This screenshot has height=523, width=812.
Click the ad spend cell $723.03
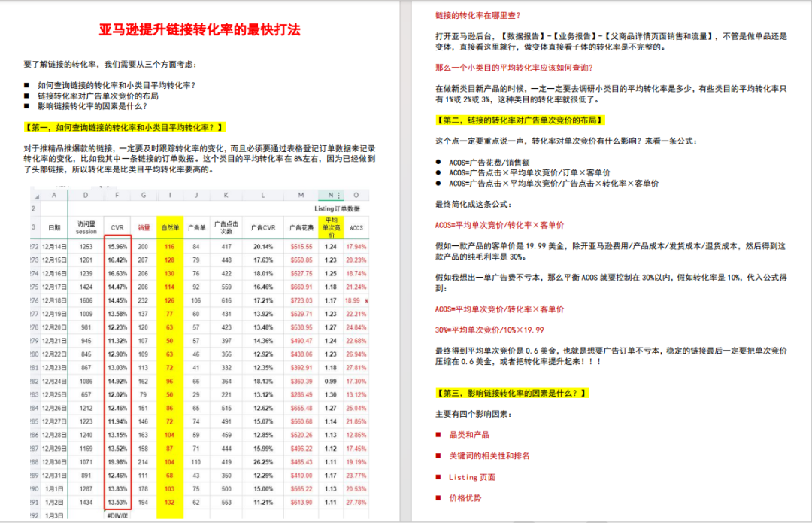[x=301, y=301]
